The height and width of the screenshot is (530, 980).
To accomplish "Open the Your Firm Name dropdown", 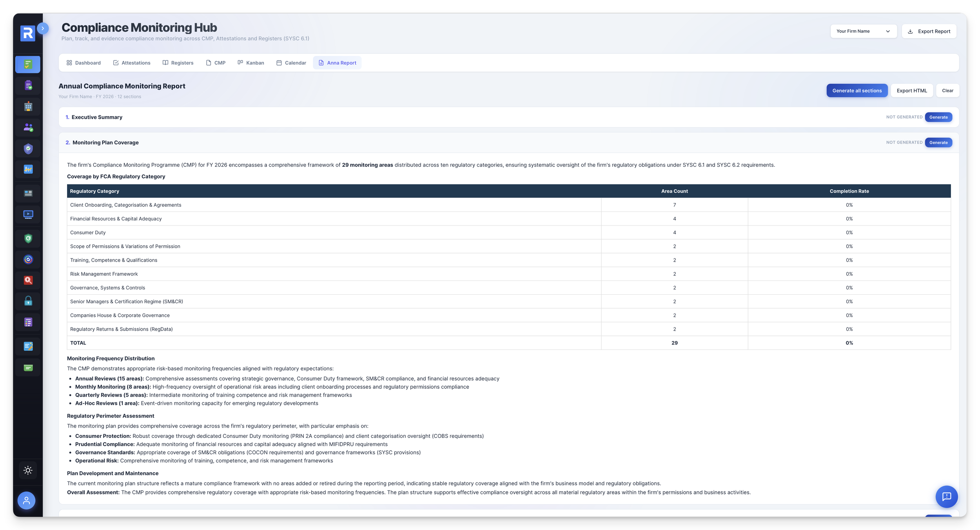I will (x=863, y=31).
